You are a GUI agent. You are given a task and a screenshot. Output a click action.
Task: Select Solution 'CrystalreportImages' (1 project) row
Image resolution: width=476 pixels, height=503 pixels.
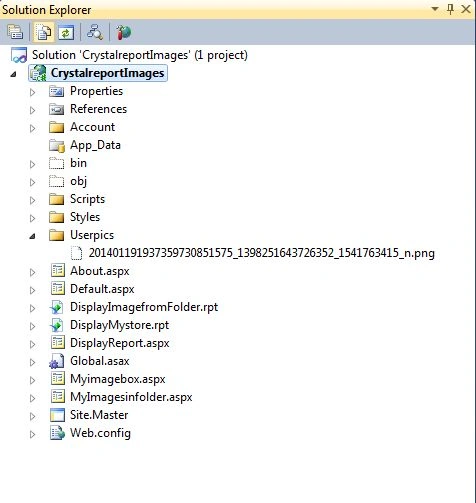pos(140,55)
